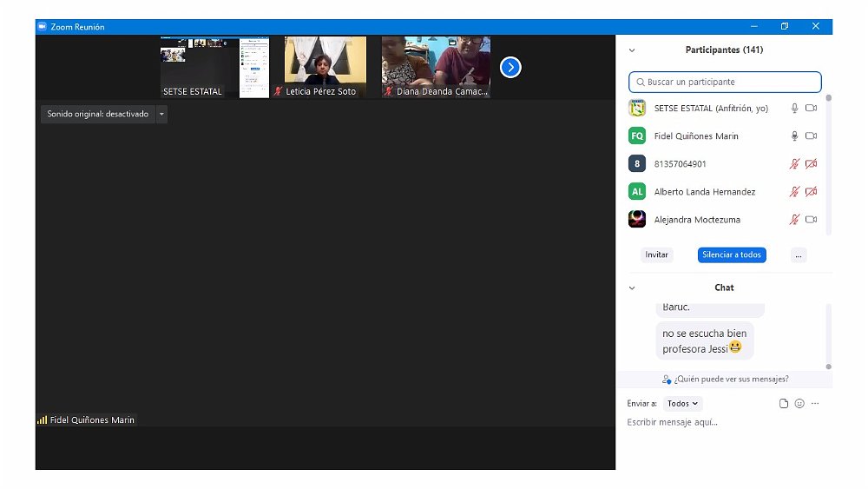Click 'Sonido original: desactivado' button
Viewport: 868px width, 489px height.
point(97,114)
